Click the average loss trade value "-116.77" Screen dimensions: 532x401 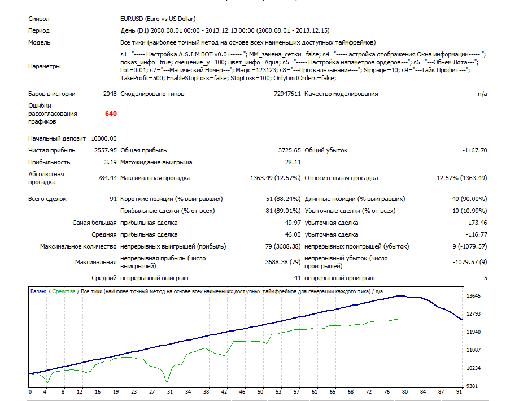tap(476, 235)
